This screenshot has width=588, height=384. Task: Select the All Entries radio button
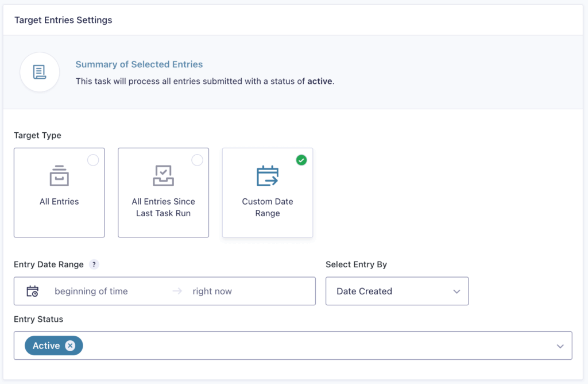93,160
